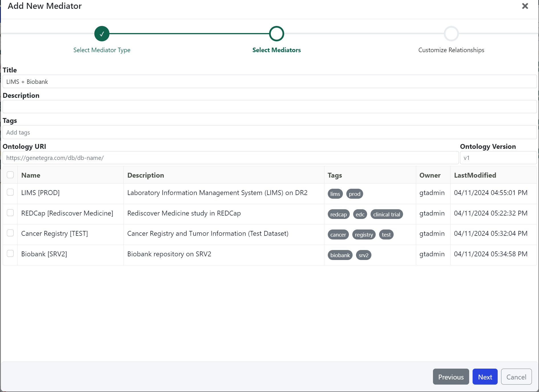Close the Add New Mediator dialog
The width and height of the screenshot is (539, 392).
click(x=525, y=6)
